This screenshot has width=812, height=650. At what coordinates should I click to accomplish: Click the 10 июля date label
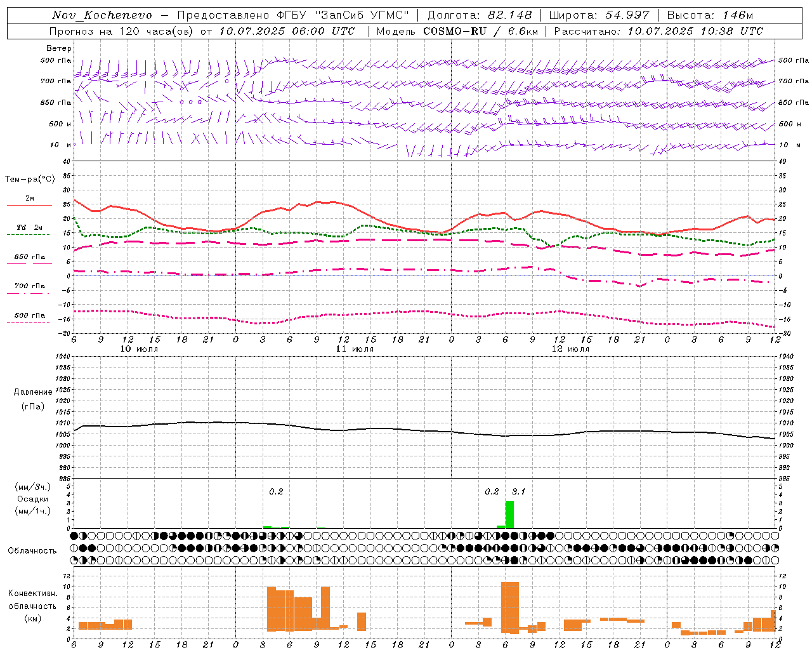point(140,349)
